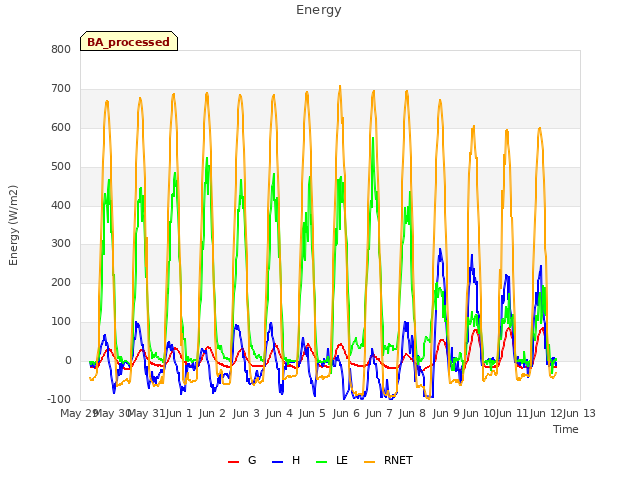Image resolution: width=640 pixels, height=480 pixels.
Task: Click the blue H legend swatch
Action: click(277, 462)
